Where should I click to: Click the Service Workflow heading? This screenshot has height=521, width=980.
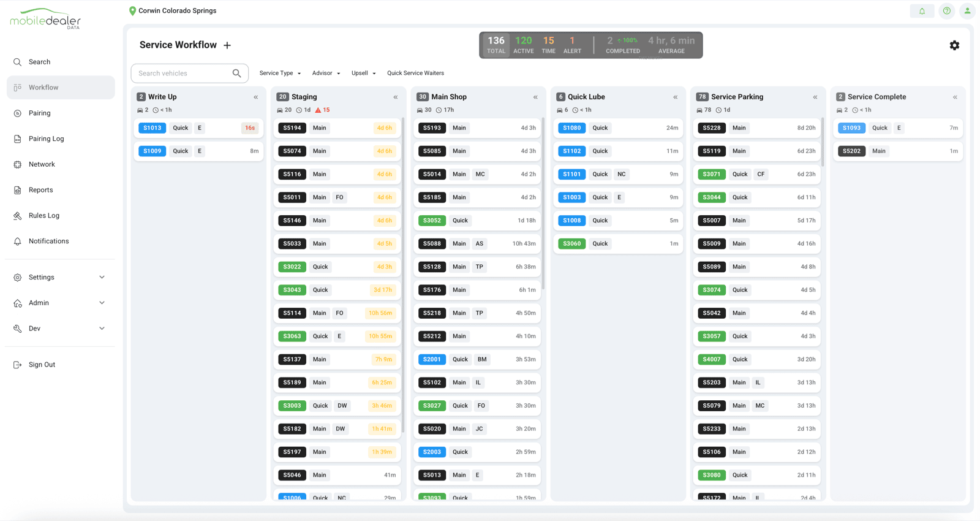[178, 45]
